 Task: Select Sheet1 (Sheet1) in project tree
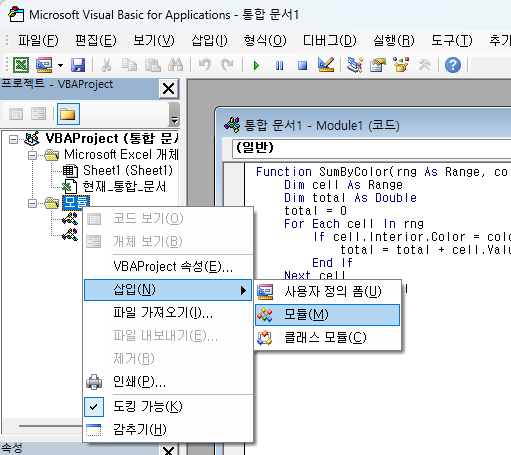[x=128, y=171]
